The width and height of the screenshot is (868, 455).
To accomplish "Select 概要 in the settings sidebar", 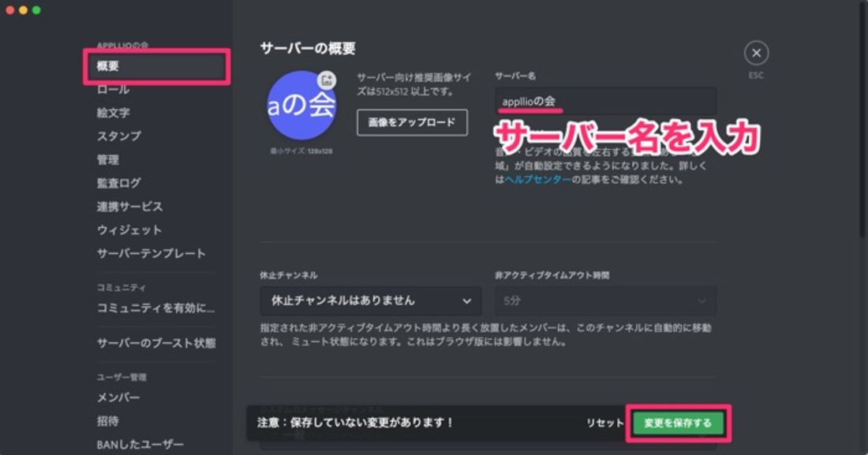I will click(157, 66).
